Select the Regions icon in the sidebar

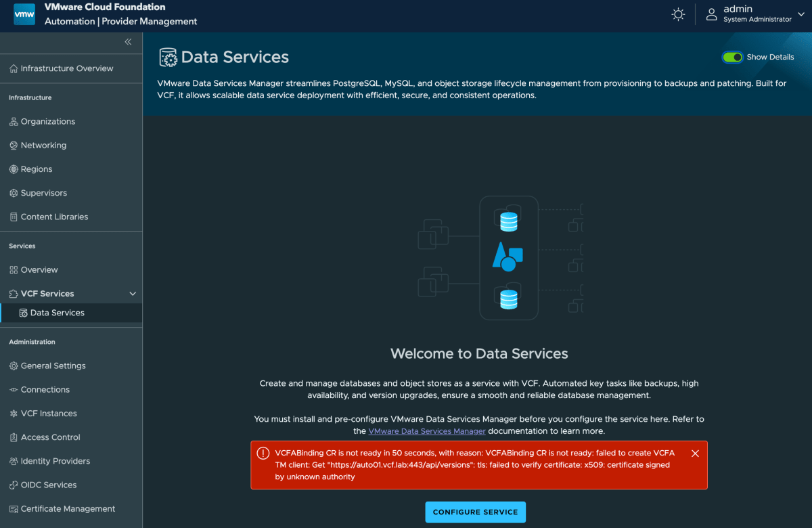pos(15,169)
